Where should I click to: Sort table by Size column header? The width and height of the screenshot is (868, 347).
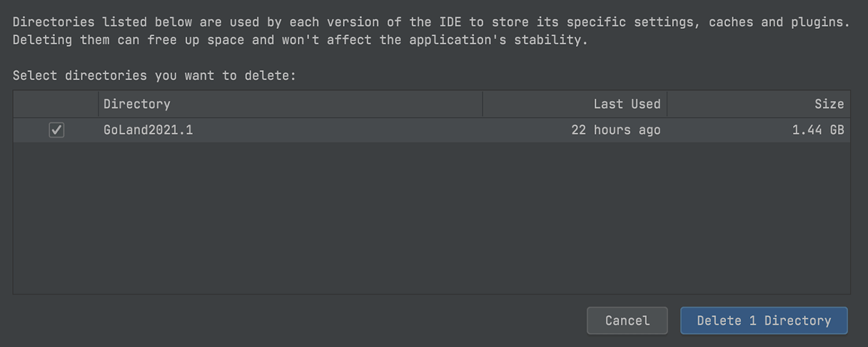click(829, 104)
